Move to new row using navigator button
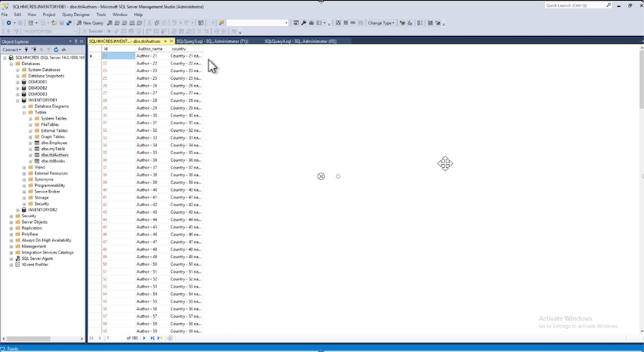The image size is (644, 352). 160,338
